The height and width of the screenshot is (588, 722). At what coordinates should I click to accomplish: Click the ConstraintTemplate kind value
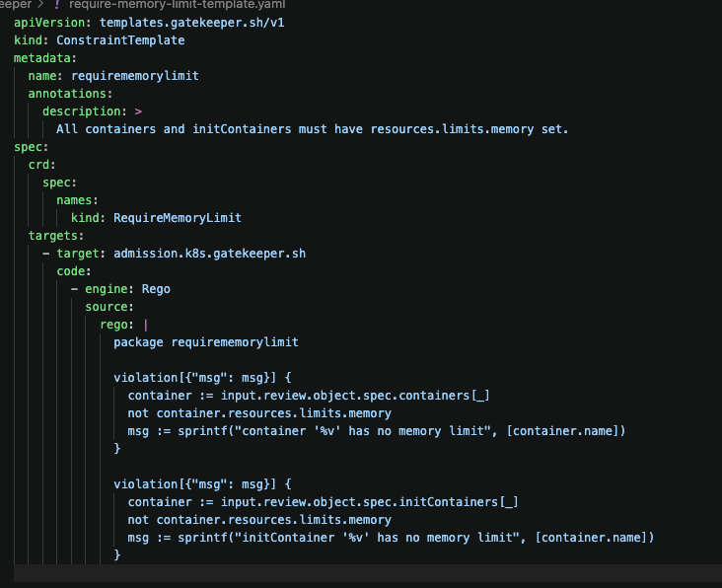tap(120, 40)
